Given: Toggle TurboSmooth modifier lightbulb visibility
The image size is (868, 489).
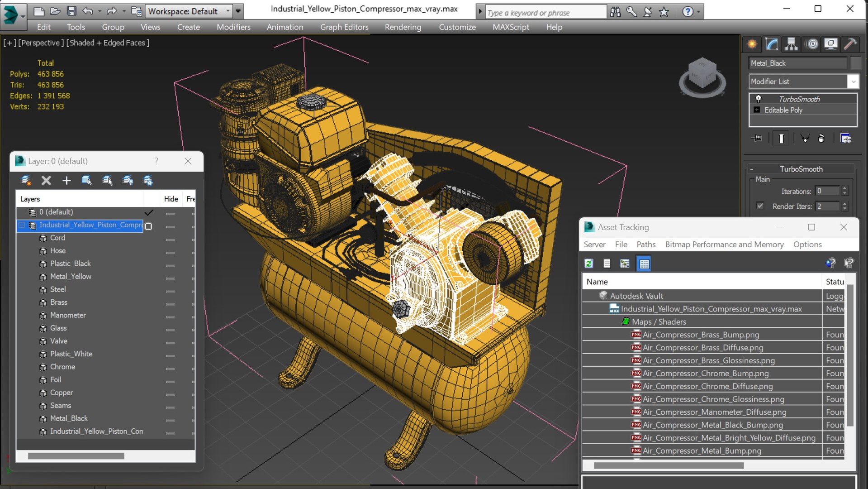Looking at the screenshot, I should click(759, 99).
